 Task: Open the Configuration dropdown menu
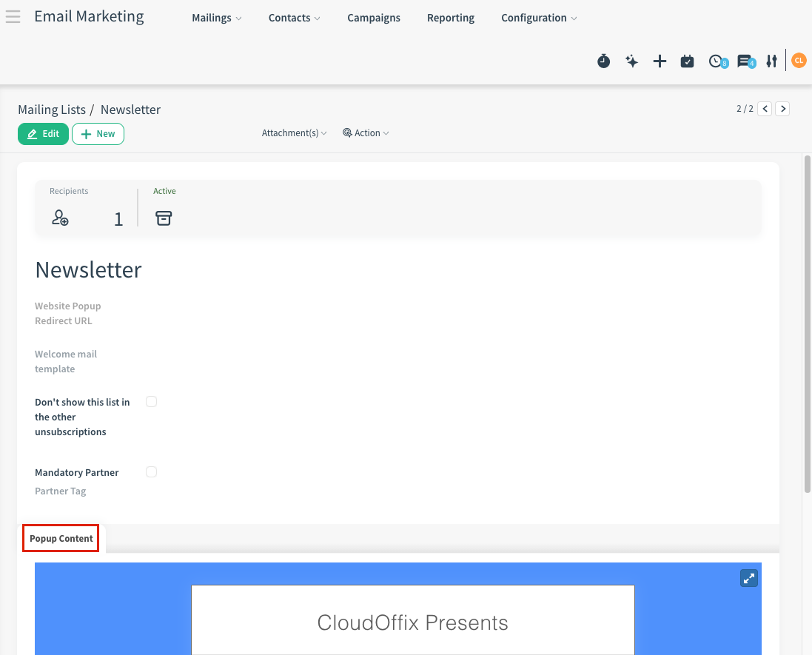(539, 18)
